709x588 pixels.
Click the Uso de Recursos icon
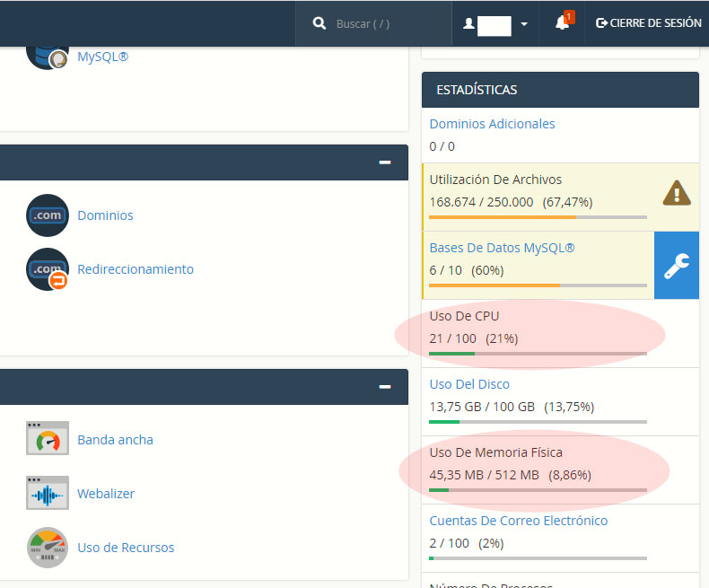(48, 548)
